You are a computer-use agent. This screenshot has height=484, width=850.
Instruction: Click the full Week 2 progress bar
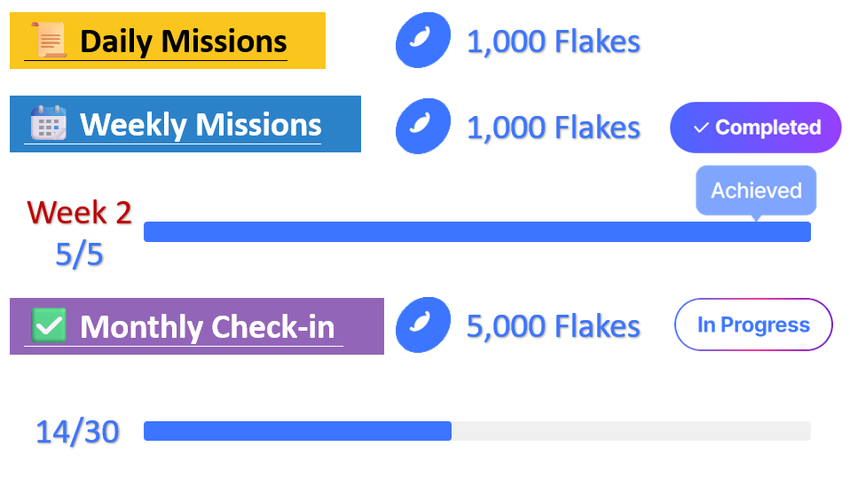click(x=477, y=232)
